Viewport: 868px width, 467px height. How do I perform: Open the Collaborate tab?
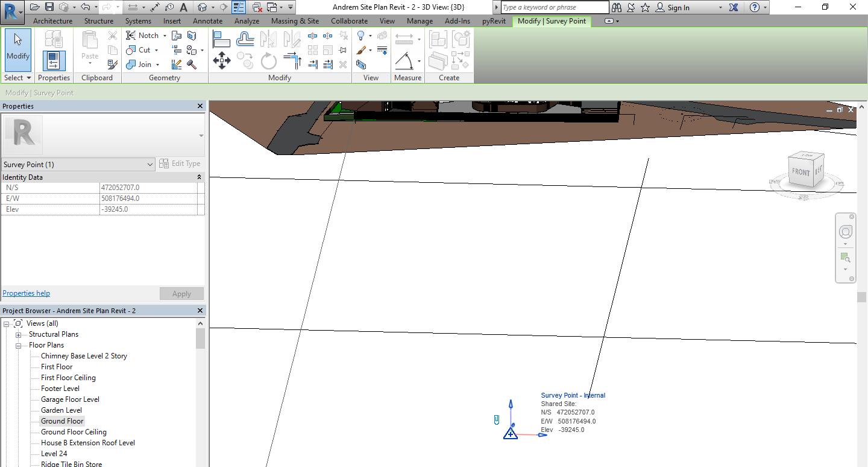349,21
